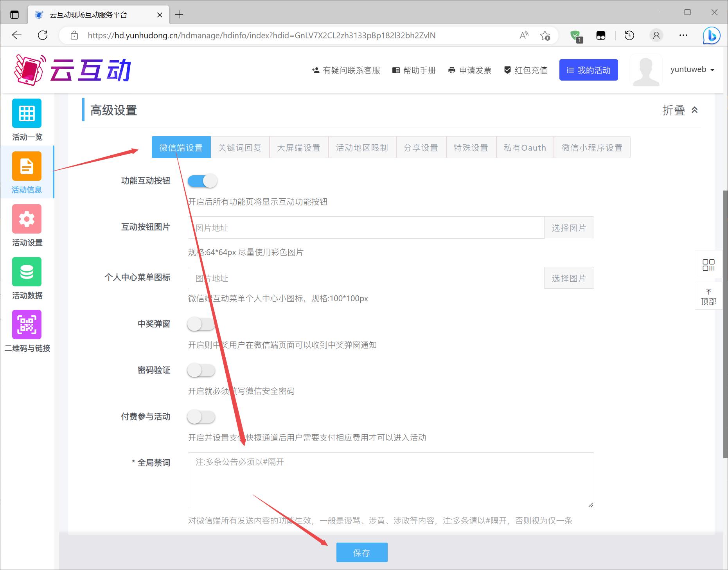Open browser settings and more menu
This screenshot has height=570, width=728.
[683, 35]
